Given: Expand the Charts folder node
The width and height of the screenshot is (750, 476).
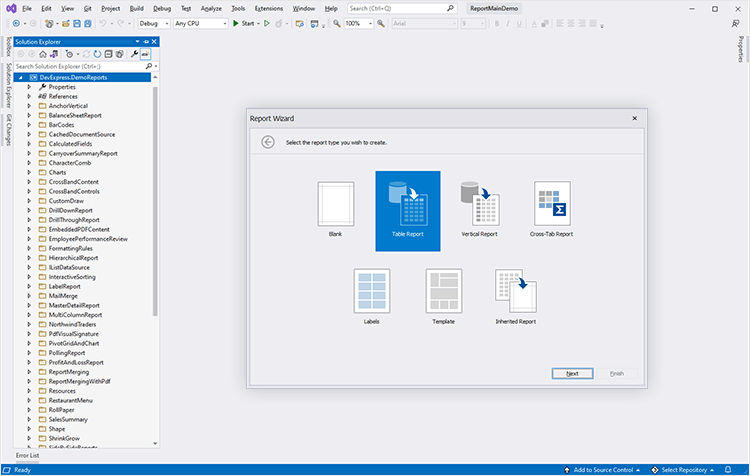Looking at the screenshot, I should click(30, 172).
